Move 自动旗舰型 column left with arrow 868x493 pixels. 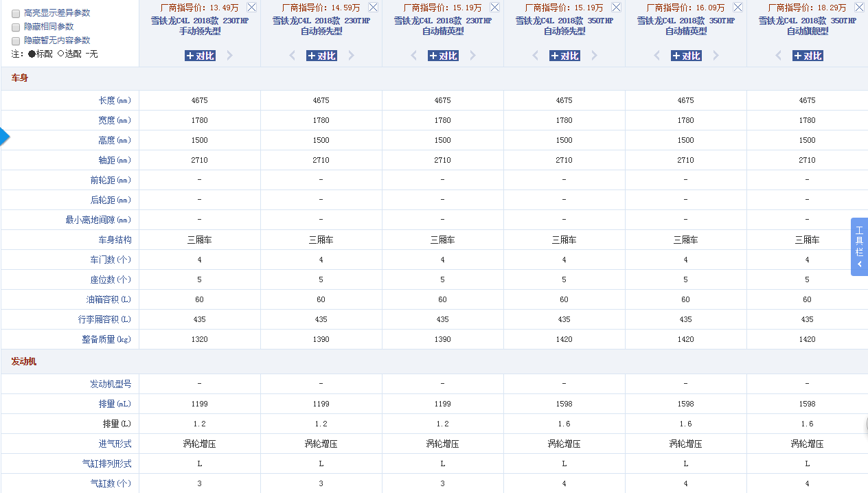(778, 56)
